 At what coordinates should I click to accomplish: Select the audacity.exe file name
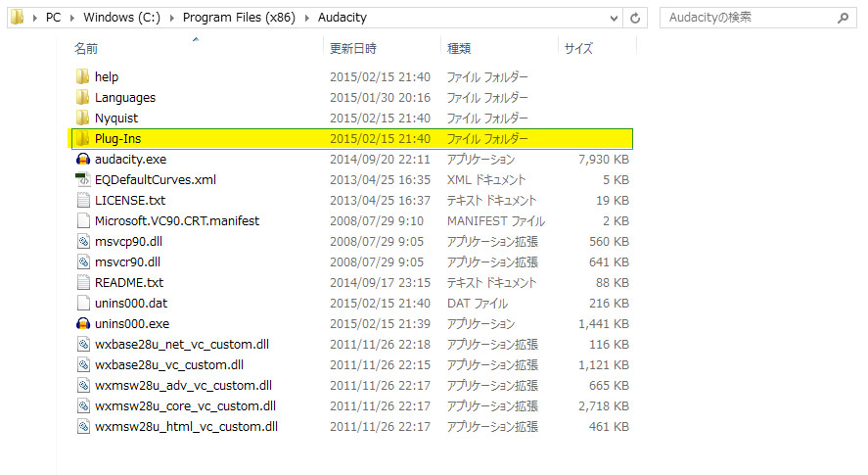pyautogui.click(x=131, y=160)
